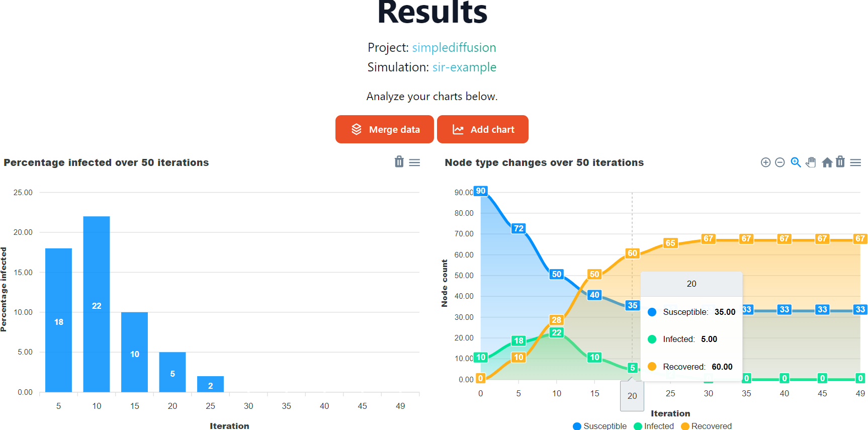Activate the panning hand tool
868x430 pixels.
pos(811,162)
